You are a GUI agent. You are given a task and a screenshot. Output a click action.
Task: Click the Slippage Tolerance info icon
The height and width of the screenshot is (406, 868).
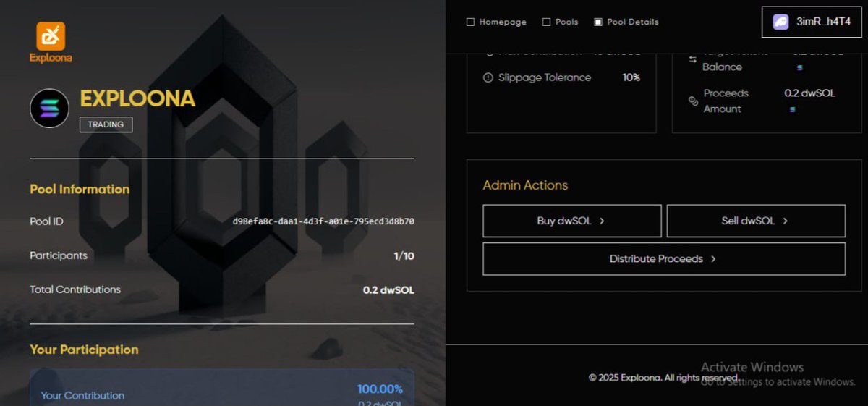pos(488,77)
